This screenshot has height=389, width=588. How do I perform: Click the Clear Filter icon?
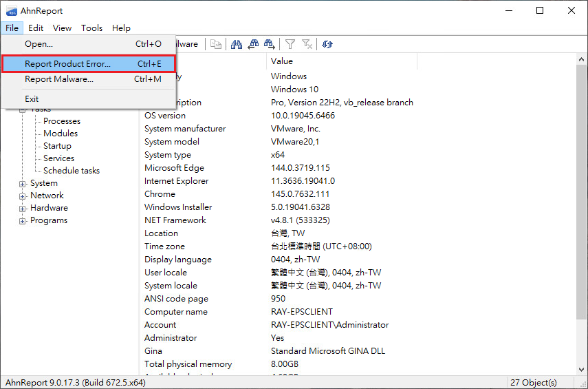pyautogui.click(x=307, y=44)
